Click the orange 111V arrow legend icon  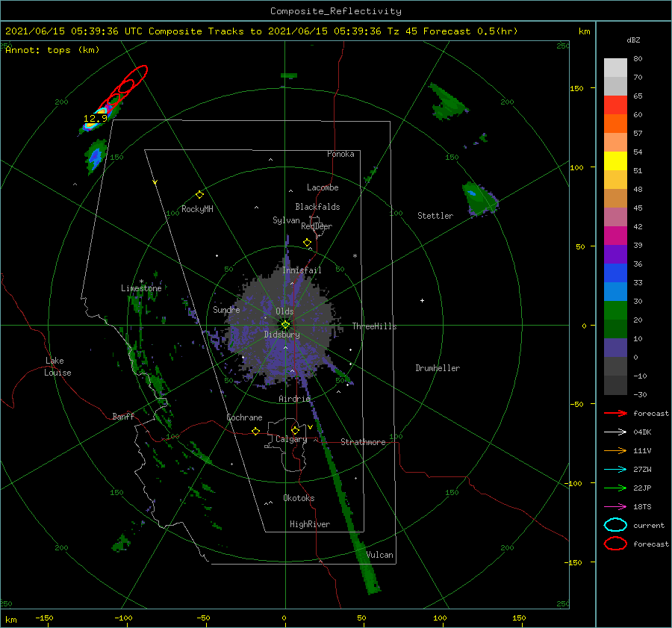click(615, 450)
